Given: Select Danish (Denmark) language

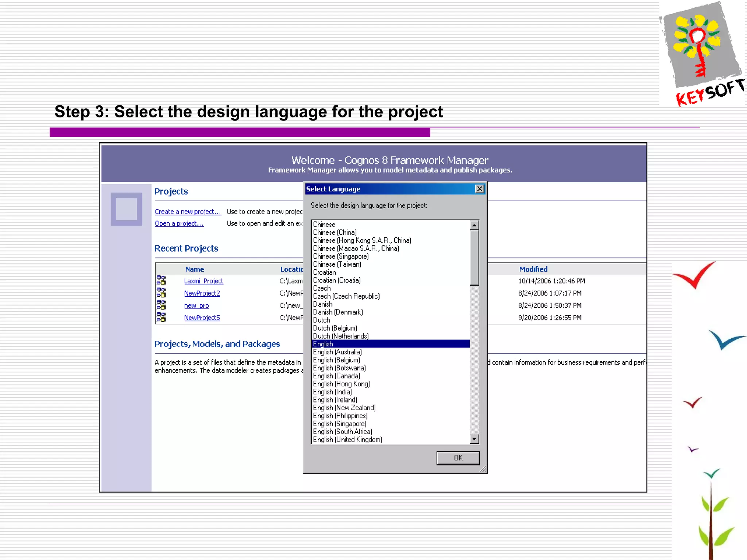Looking at the screenshot, I should 391,312.
